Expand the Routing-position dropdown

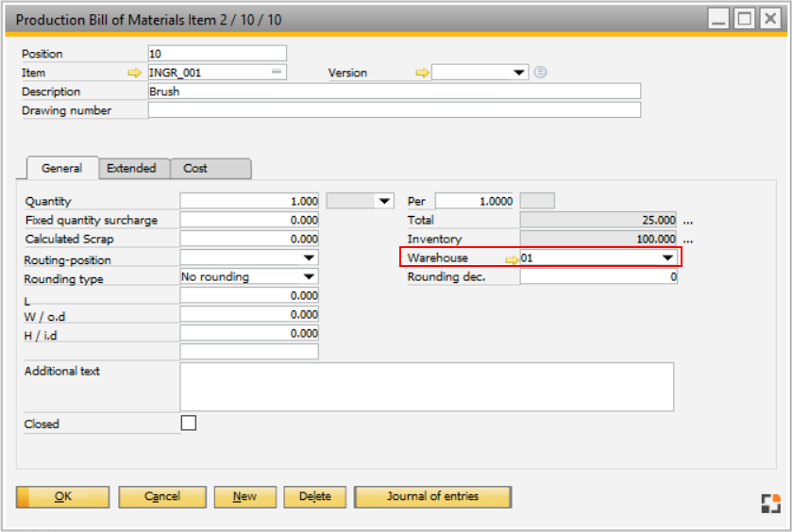tap(309, 258)
